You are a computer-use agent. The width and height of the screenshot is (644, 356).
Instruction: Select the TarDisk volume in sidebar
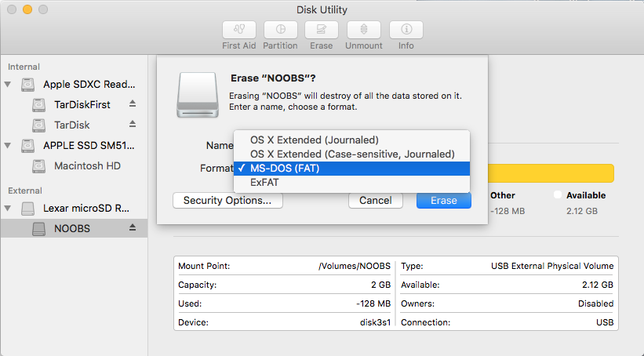(x=74, y=125)
